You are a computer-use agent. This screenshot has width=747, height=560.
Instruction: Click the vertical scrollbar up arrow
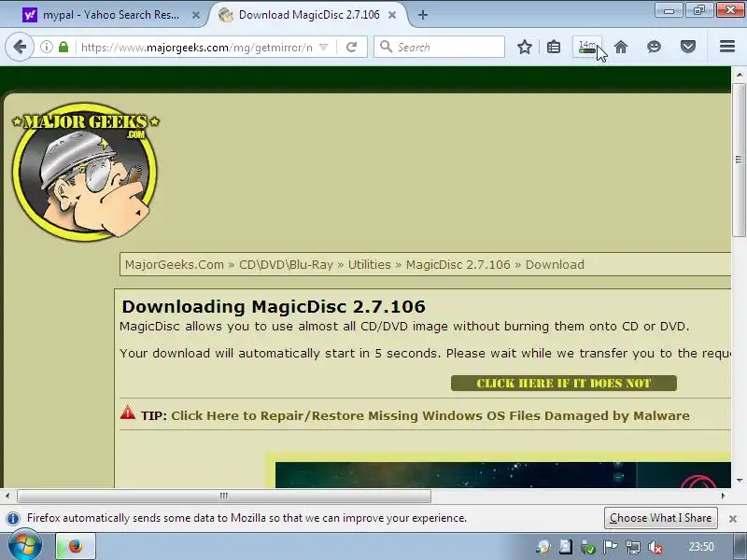pos(739,75)
